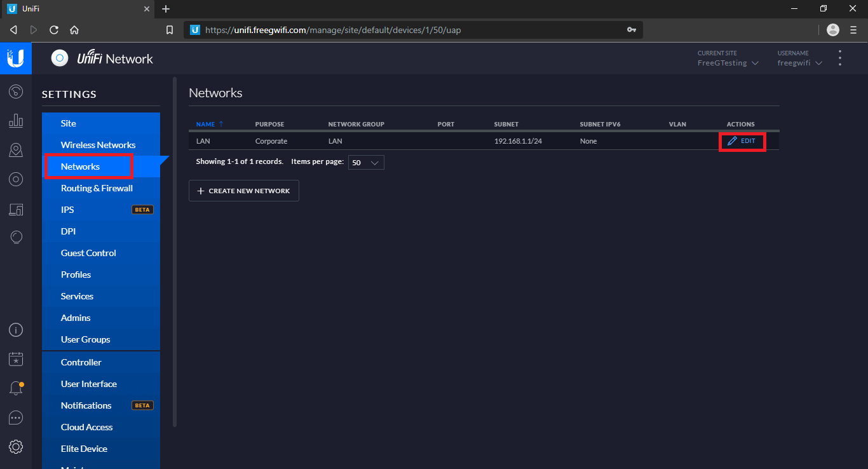Open Cloud Access settings
Image resolution: width=868 pixels, height=469 pixels.
pos(101,427)
